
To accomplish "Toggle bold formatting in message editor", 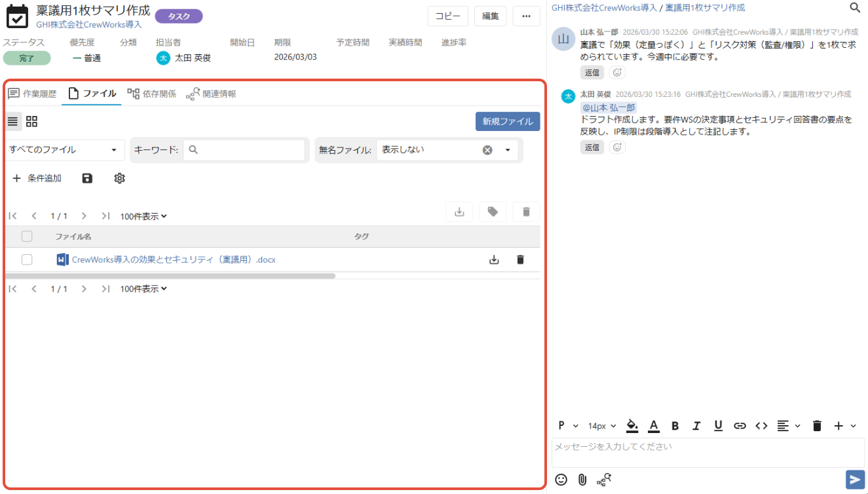I will (x=675, y=426).
